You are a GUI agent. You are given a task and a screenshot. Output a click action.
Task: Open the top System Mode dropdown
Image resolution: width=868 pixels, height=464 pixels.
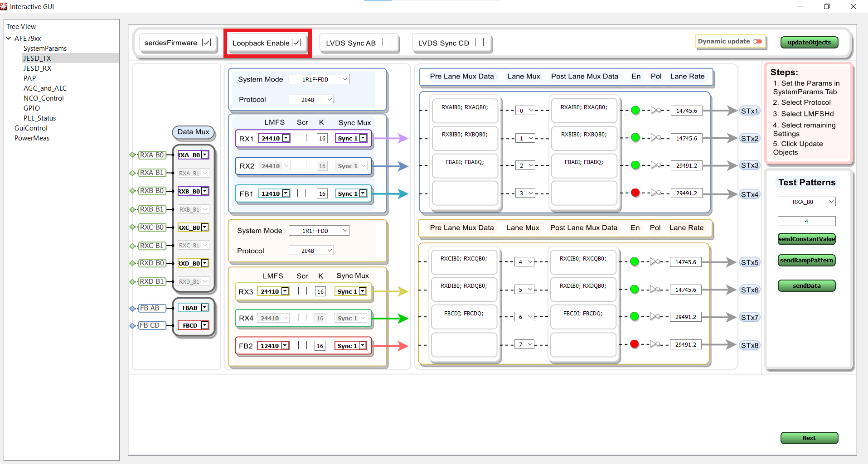tap(319, 79)
